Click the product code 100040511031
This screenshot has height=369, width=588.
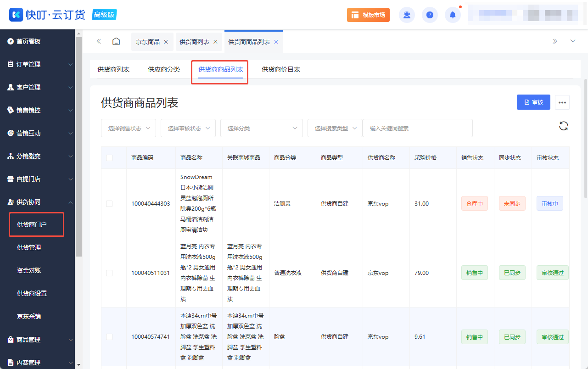click(x=151, y=273)
